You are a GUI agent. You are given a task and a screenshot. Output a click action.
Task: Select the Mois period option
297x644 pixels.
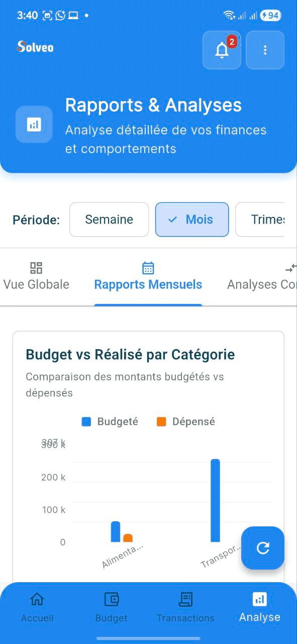click(x=192, y=219)
